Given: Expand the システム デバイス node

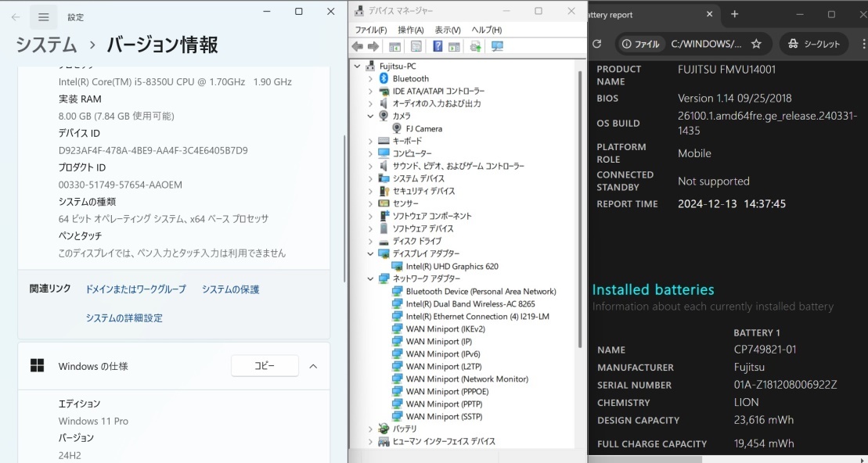Looking at the screenshot, I should (370, 178).
